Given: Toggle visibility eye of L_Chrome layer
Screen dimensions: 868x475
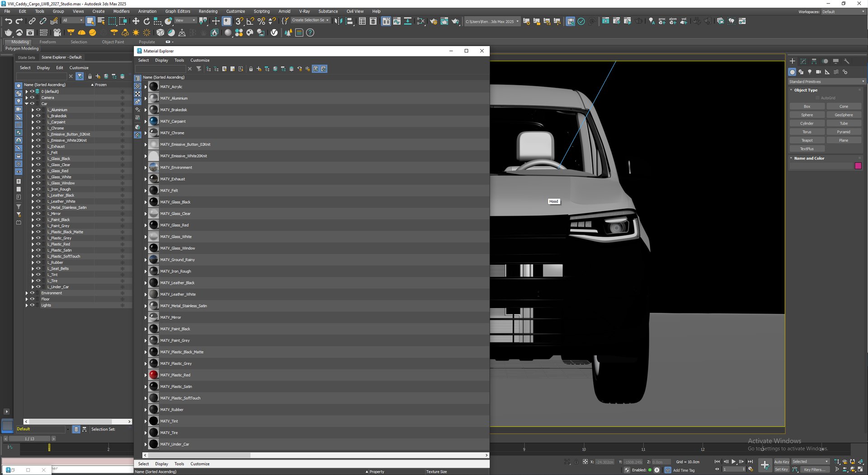Looking at the screenshot, I should 38,128.
